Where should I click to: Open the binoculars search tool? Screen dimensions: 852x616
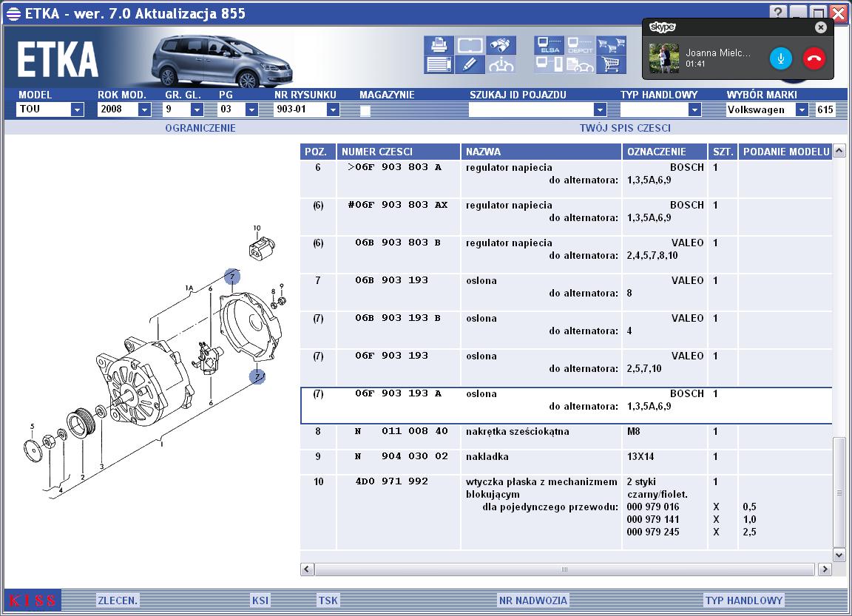[501, 45]
